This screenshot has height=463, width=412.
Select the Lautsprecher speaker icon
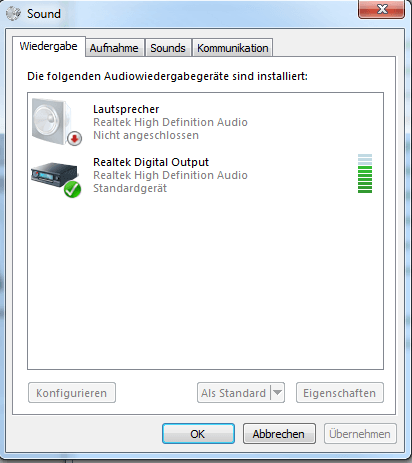pyautogui.click(x=52, y=121)
